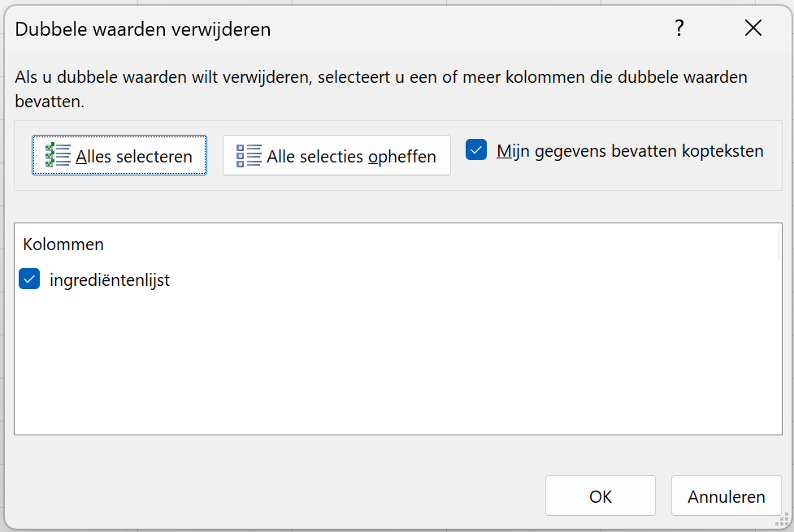Click the unchecked-list icon on Alle selecties opheffen
The height and width of the screenshot is (532, 794).
point(249,155)
